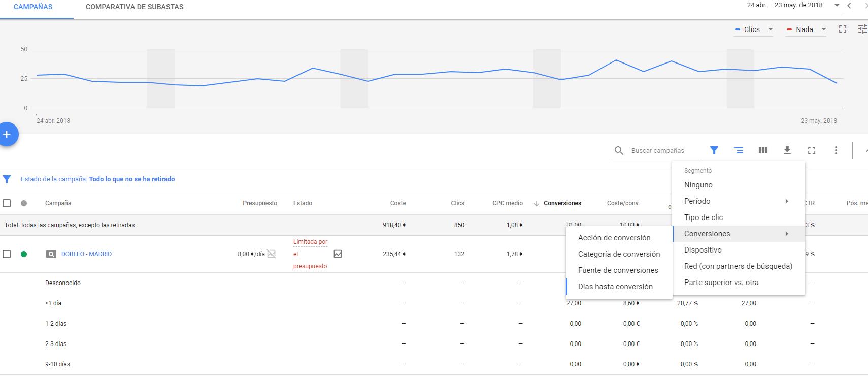This screenshot has height=376, width=868.
Task: Open the columns icon in table toolbar
Action: [763, 150]
